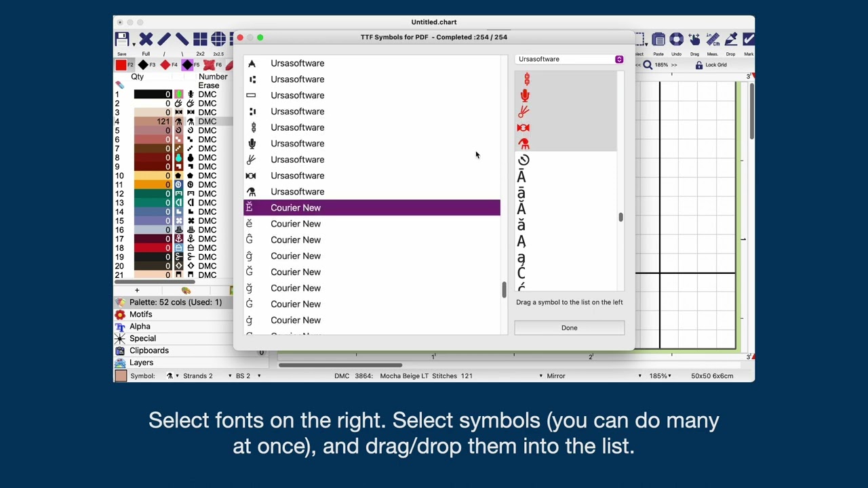Select the F2 red square swatch
The height and width of the screenshot is (488, 868).
pos(121,65)
